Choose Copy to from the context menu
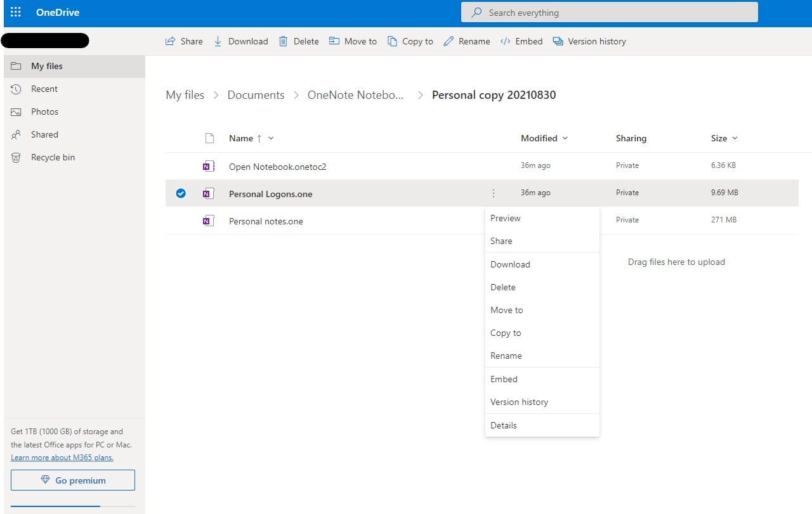This screenshot has height=514, width=812. pyautogui.click(x=542, y=333)
